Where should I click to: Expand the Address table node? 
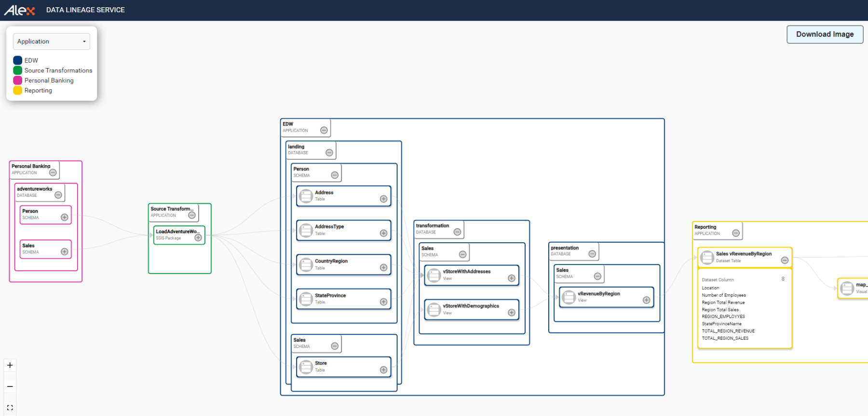click(x=384, y=199)
